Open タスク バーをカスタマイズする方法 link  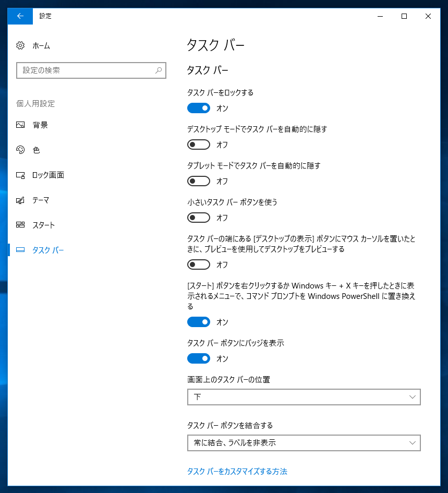click(237, 471)
